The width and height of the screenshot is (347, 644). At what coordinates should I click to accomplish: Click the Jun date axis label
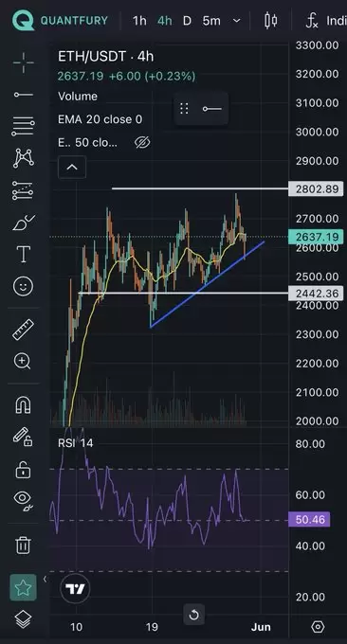click(x=261, y=627)
